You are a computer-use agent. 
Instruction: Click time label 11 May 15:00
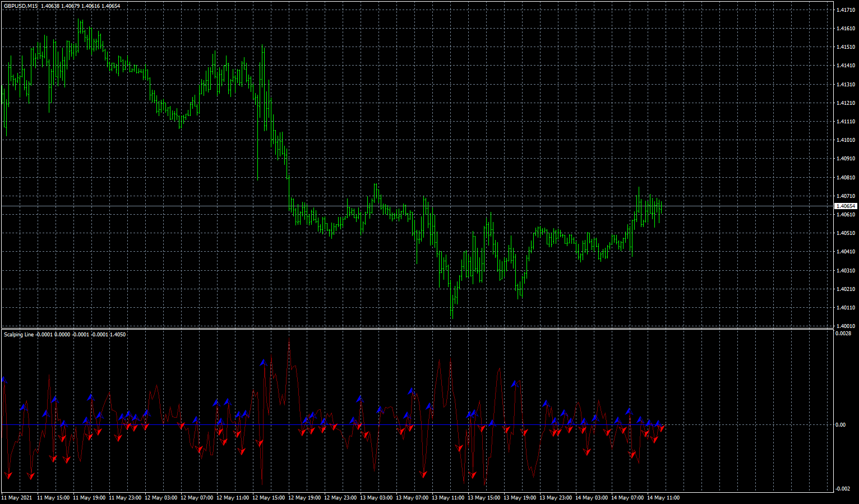53,498
